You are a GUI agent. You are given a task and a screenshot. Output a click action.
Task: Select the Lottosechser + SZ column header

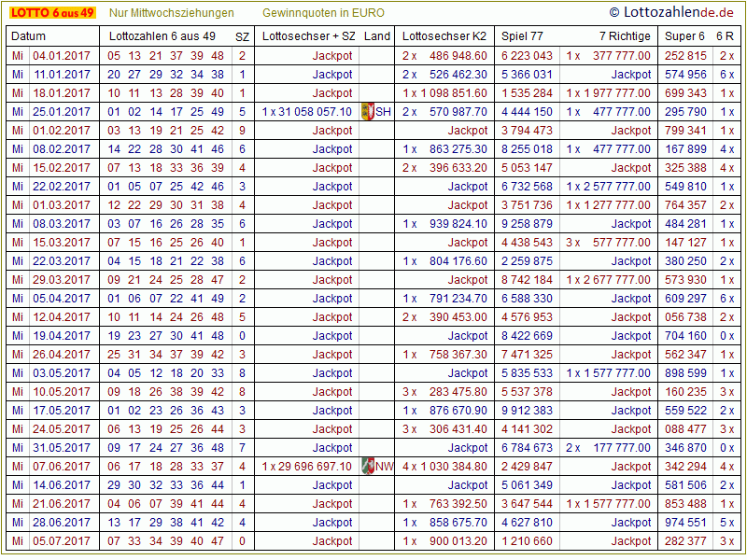[308, 36]
